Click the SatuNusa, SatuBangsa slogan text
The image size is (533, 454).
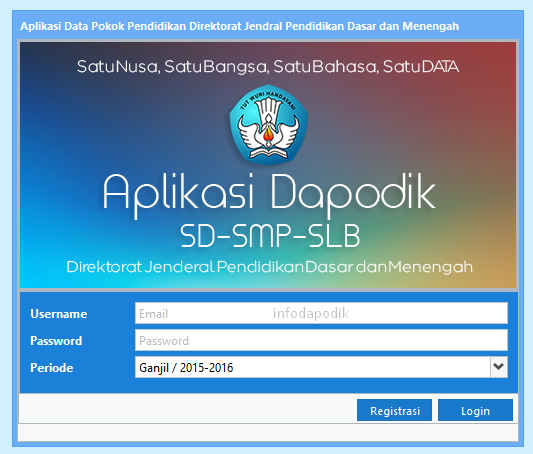click(268, 66)
